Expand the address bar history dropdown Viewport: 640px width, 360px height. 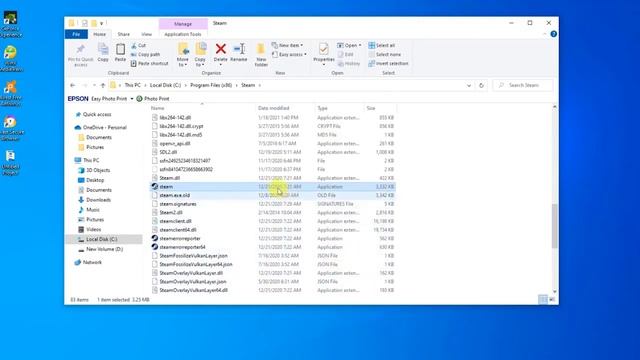click(x=469, y=85)
